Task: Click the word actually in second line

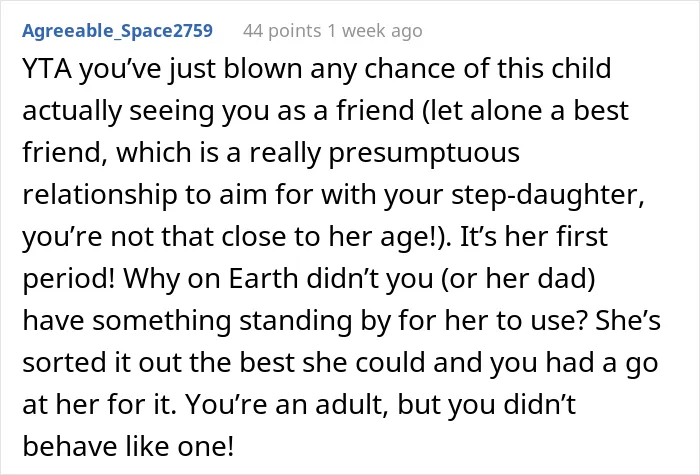Action: [72, 111]
